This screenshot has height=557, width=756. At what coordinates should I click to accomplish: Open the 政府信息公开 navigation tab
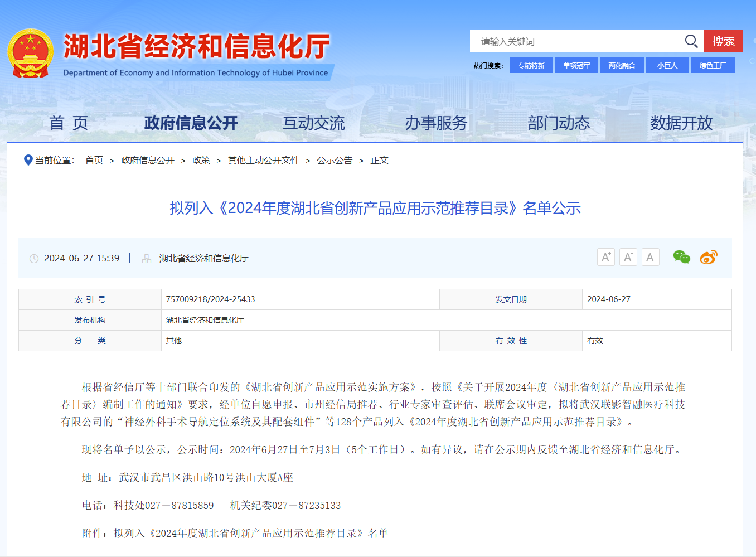[x=191, y=123]
